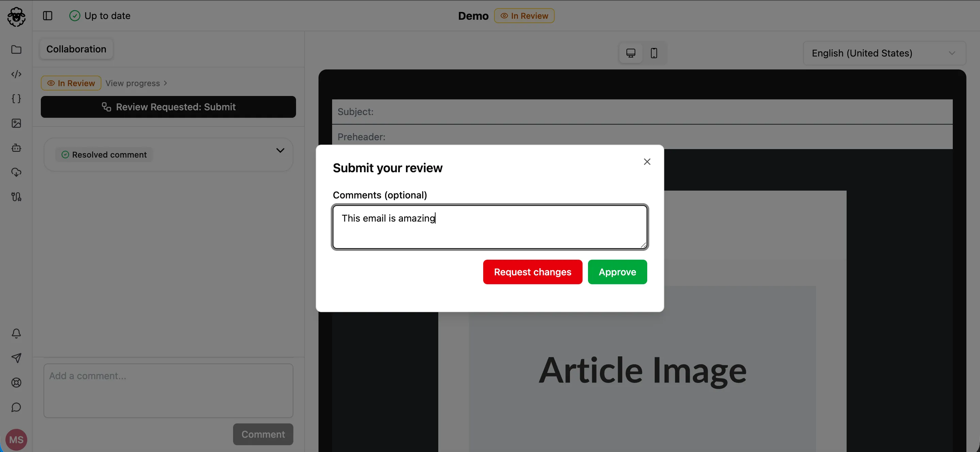The height and width of the screenshot is (452, 980).
Task: Open the send paper plane icon
Action: [x=16, y=358]
